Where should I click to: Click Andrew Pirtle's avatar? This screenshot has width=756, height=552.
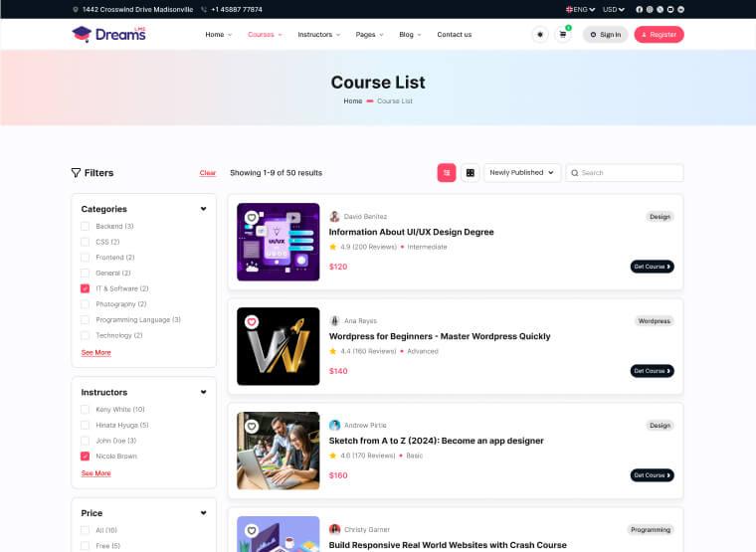(x=334, y=426)
